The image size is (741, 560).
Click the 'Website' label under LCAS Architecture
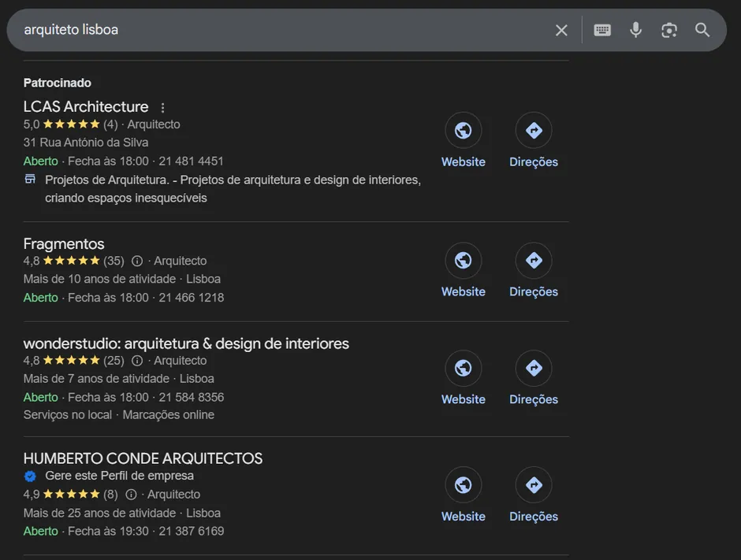pos(464,162)
